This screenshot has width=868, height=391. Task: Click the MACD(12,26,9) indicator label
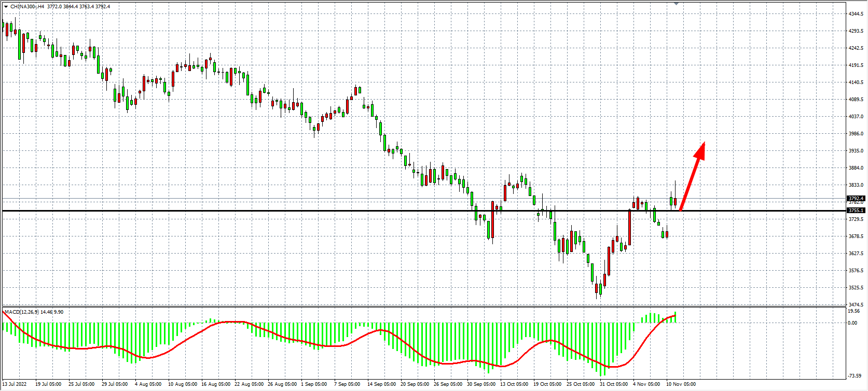21,312
